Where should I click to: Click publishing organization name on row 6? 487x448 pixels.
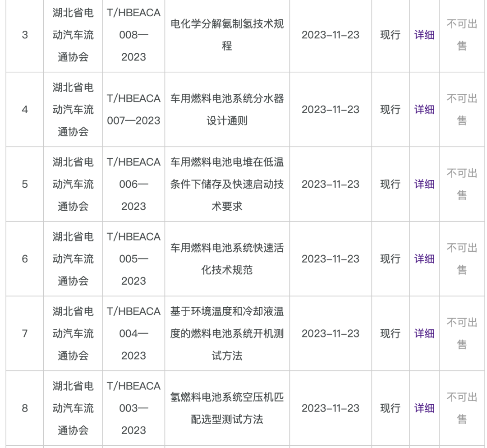73,259
